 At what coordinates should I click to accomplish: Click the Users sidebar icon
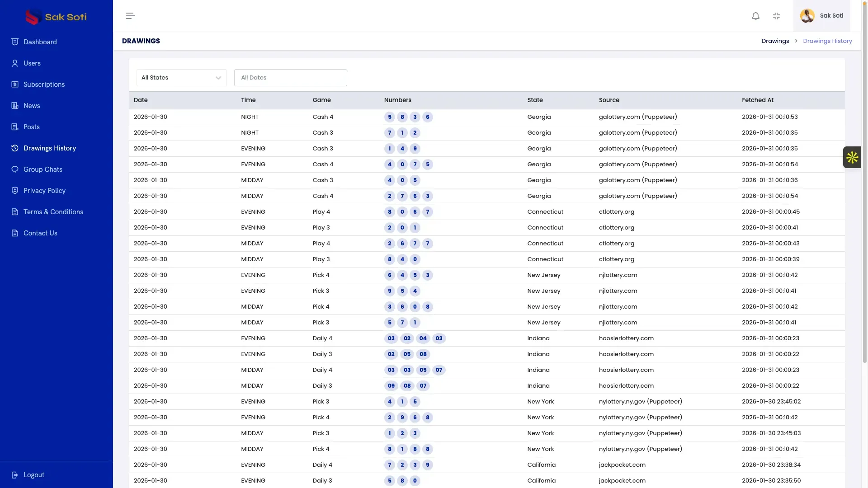click(x=15, y=63)
